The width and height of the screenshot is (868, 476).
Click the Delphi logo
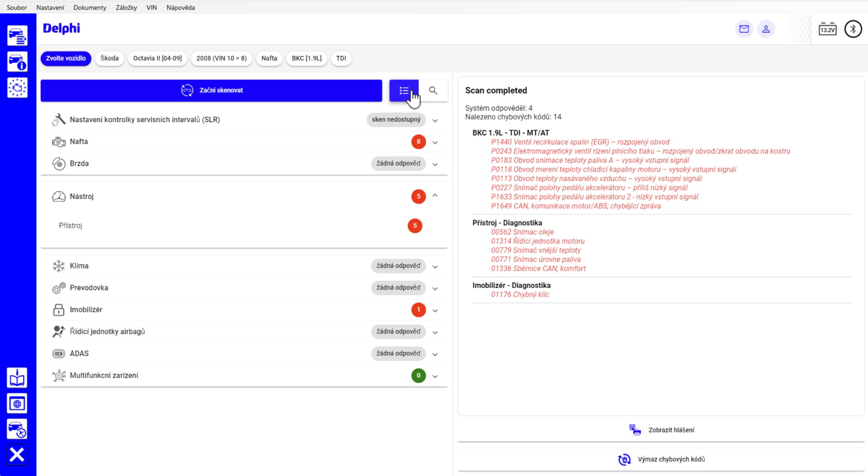point(61,28)
